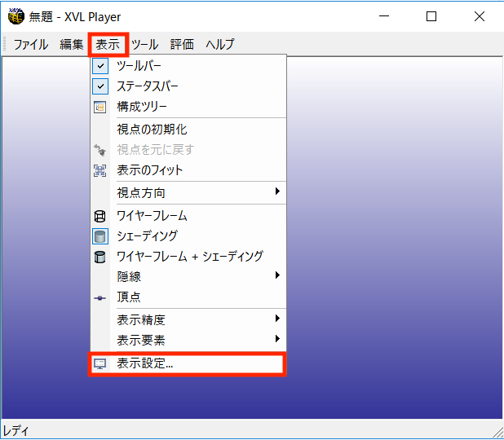This screenshot has height=440, width=504.
Task: Maximize the XVL Player window
Action: tap(431, 16)
